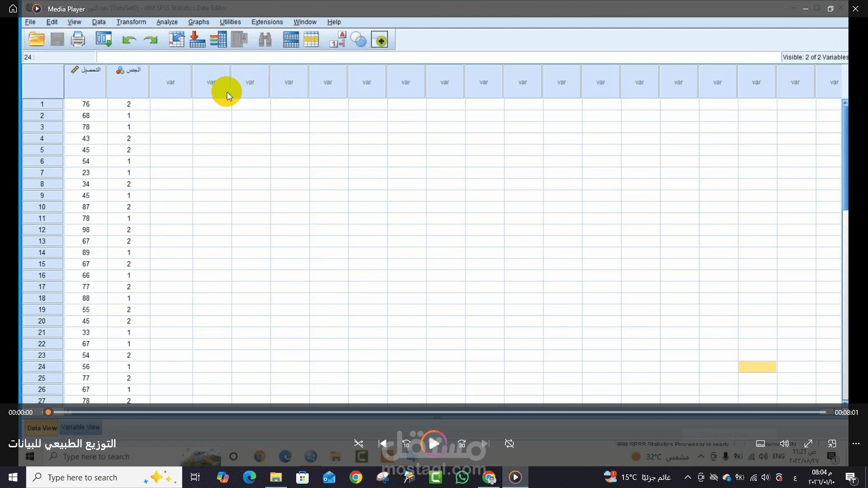
Task: Toggle shuffle in the media player controls
Action: point(359,444)
